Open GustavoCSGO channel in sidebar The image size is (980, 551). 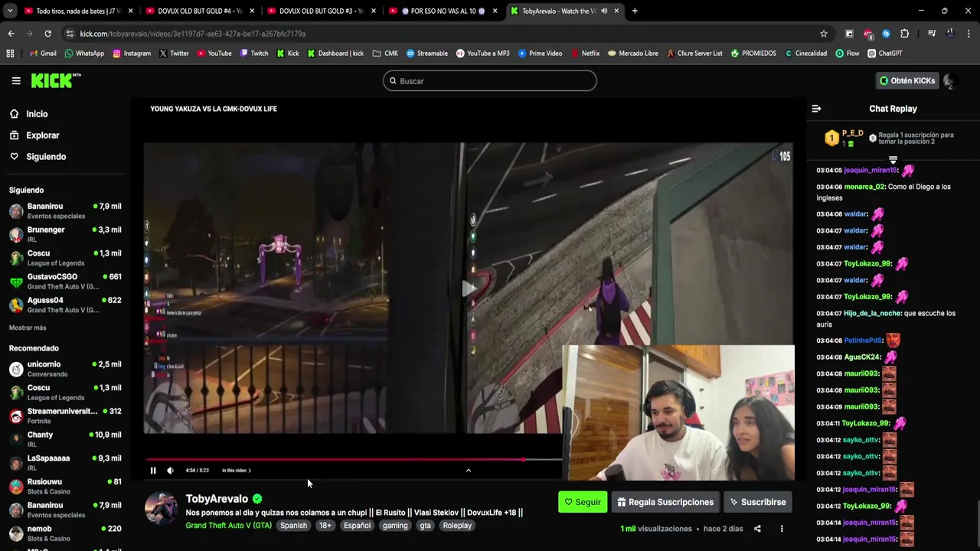[65, 281]
